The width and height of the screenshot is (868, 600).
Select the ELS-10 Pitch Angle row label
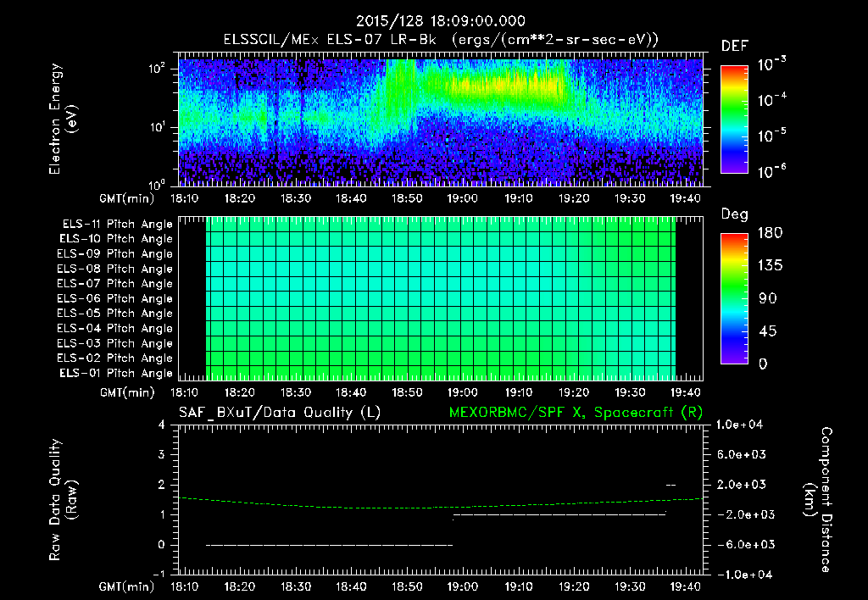pyautogui.click(x=116, y=239)
